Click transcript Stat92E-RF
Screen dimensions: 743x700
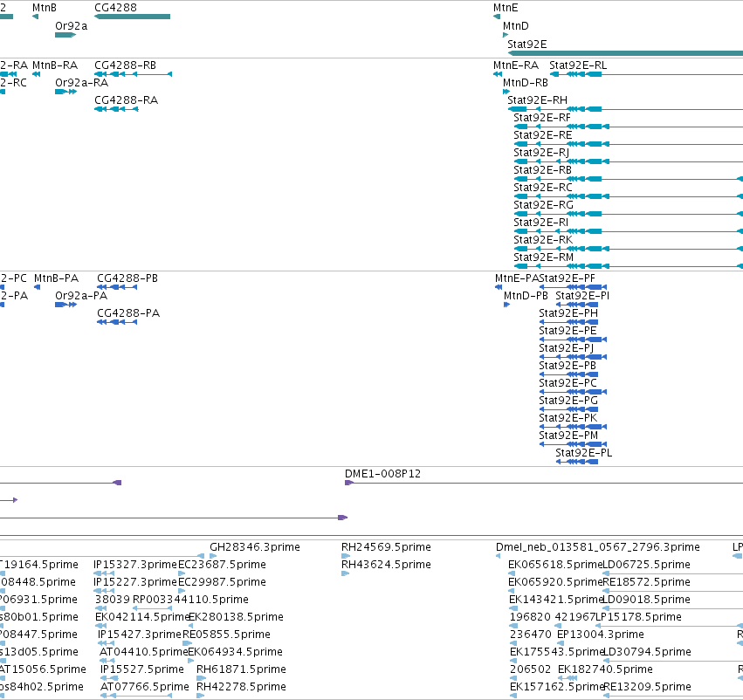[542, 118]
